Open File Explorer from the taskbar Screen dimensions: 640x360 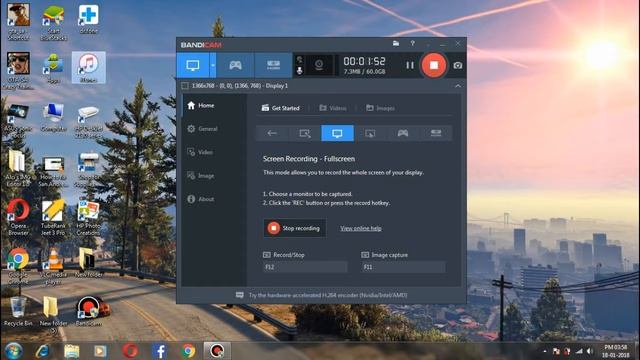tap(71, 351)
